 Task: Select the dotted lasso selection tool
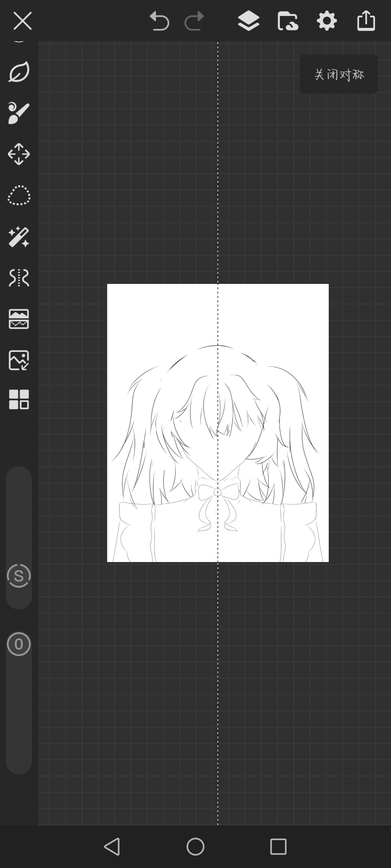[x=19, y=196]
